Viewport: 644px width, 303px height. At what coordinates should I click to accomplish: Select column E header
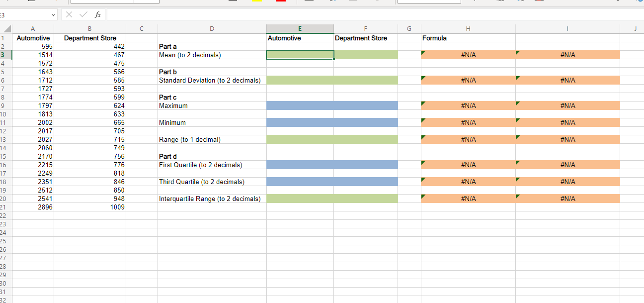[300, 28]
